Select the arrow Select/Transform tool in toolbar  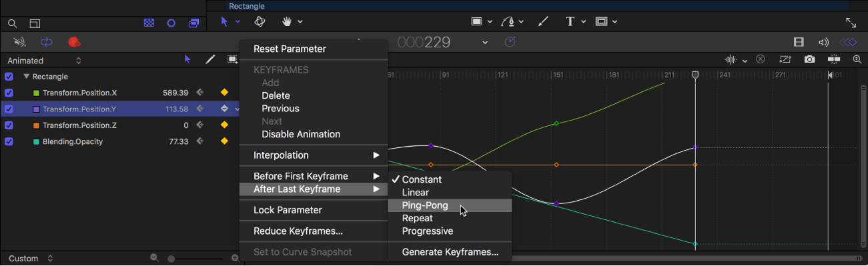[x=224, y=21]
